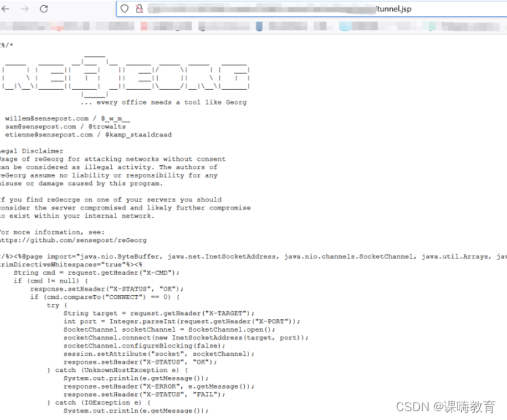Click the line 'String cmd = request.getHeader("X-CMD")'
The width and height of the screenshot is (507, 420).
coord(96,272)
